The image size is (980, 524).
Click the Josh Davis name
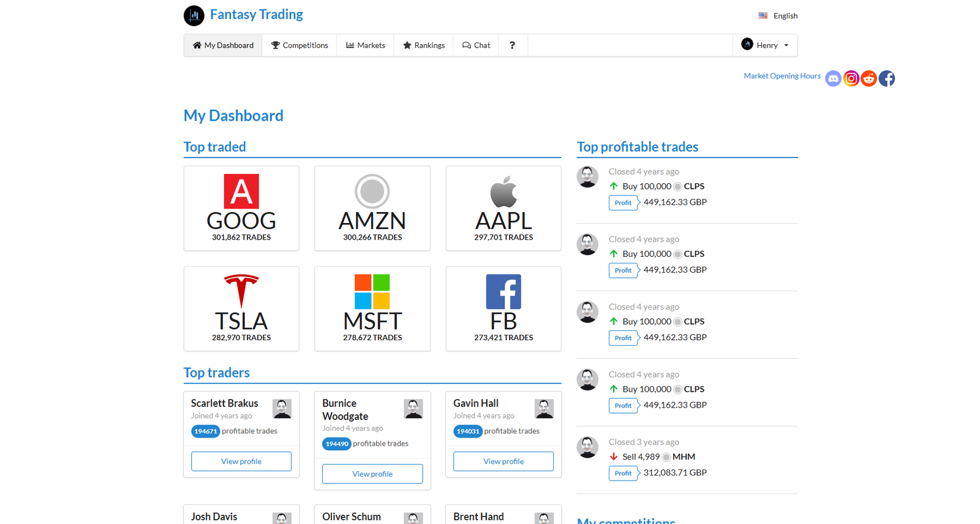(214, 517)
